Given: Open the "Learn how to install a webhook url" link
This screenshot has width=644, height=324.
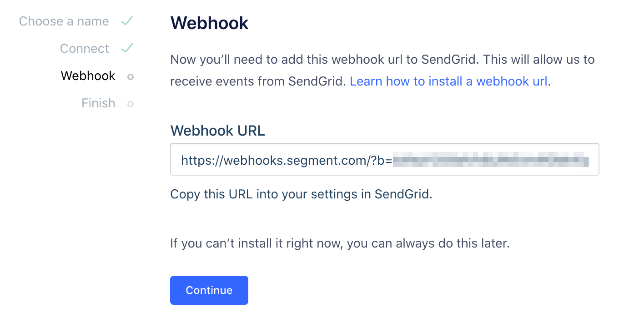Looking at the screenshot, I should (449, 81).
